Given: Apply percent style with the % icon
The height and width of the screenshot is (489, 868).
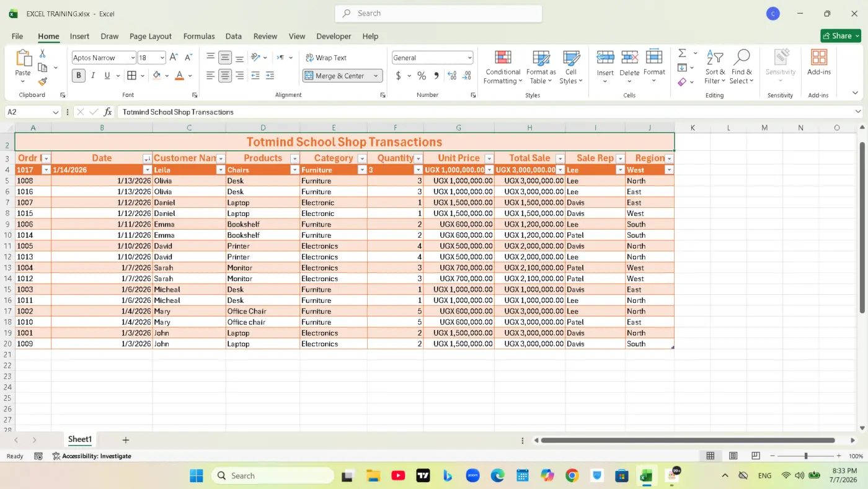Looking at the screenshot, I should pos(422,76).
